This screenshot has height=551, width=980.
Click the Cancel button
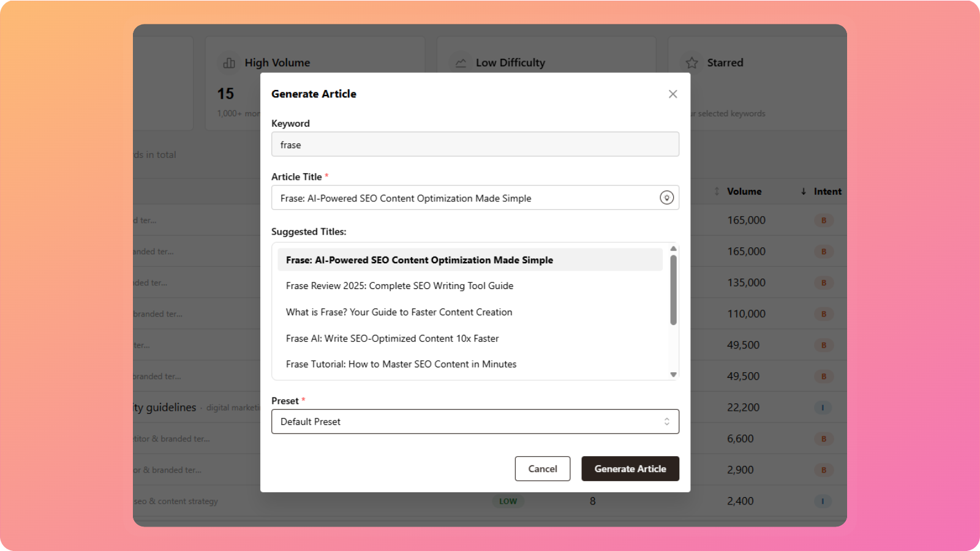542,469
